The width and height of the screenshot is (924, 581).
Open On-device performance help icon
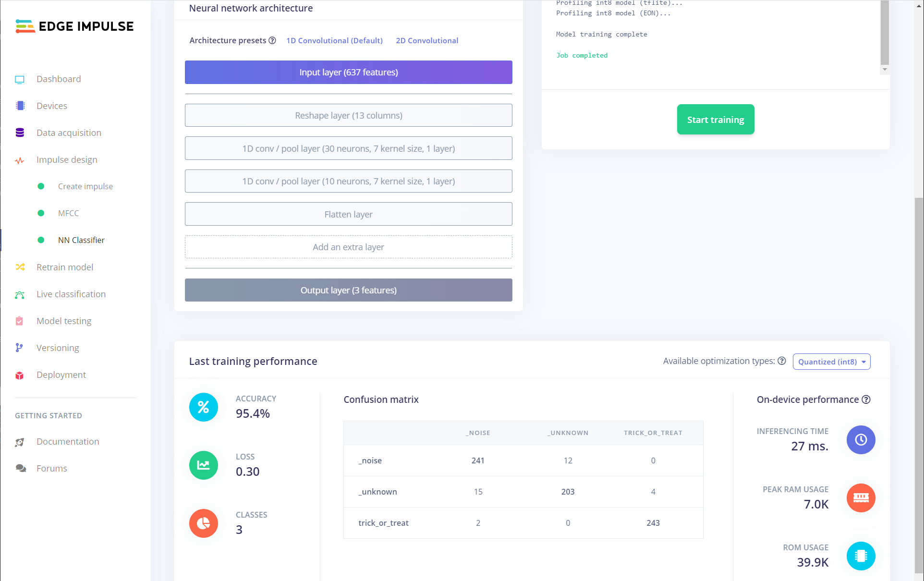pyautogui.click(x=866, y=399)
